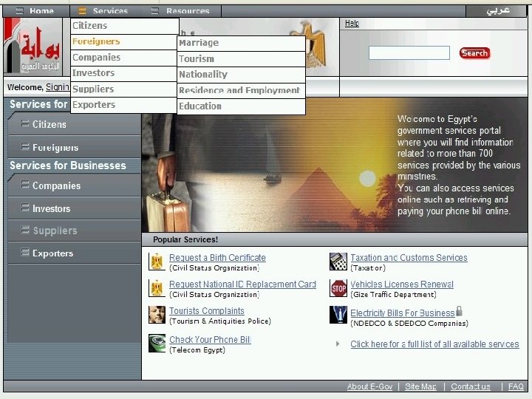Click the list icon beside sidebar Suppliers
Viewport: 532px width, 399px height.
click(25, 230)
